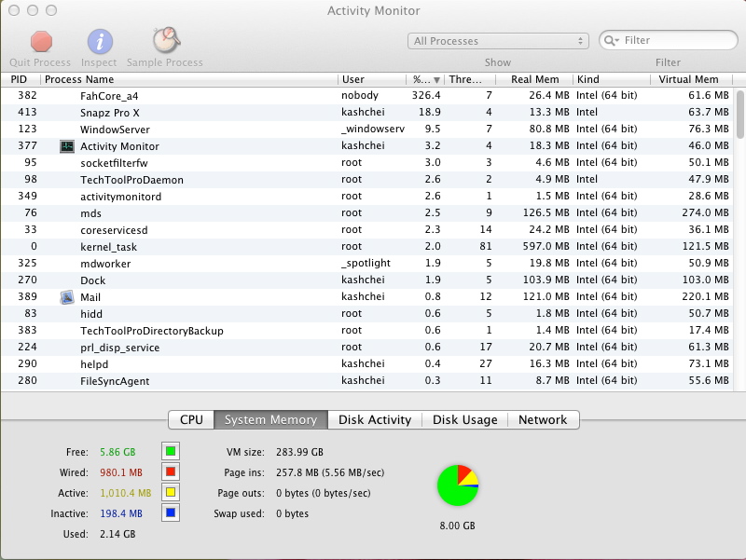
Task: Select the mds process row
Action: pos(366,213)
